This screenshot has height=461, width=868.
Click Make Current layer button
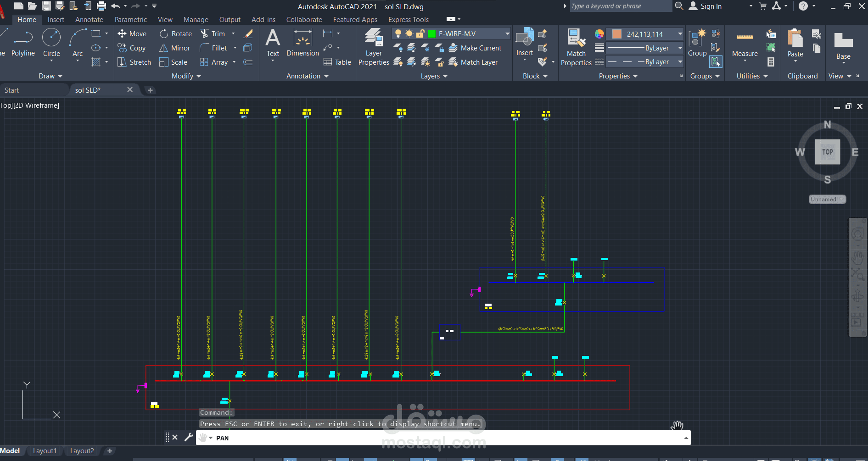click(x=475, y=48)
